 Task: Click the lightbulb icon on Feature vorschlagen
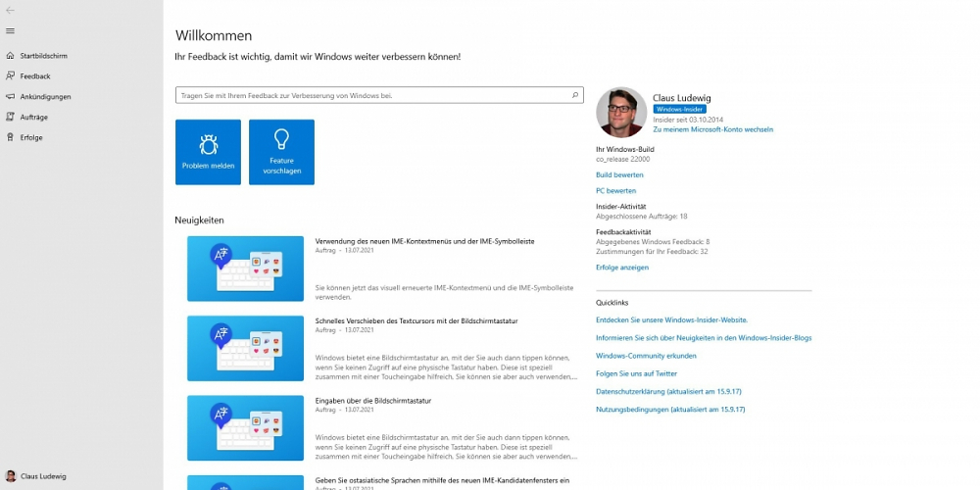[x=282, y=139]
